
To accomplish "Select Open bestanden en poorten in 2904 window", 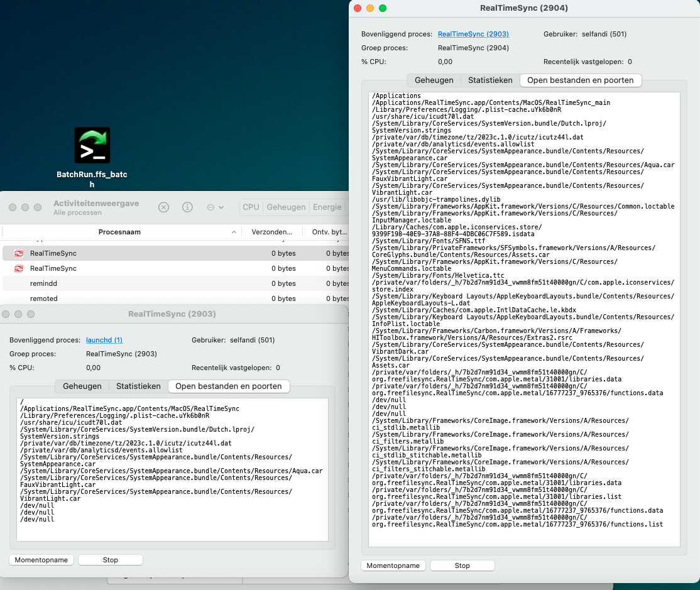I will 581,80.
